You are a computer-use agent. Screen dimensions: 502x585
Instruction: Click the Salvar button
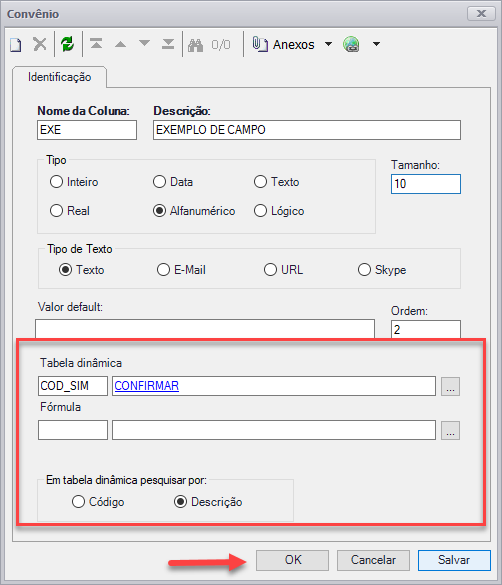tap(454, 560)
